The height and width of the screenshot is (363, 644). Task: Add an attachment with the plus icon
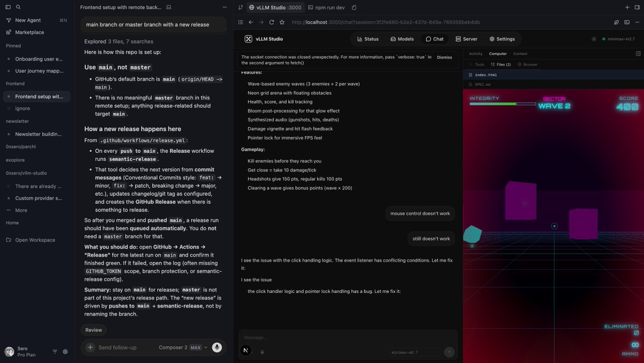[x=90, y=347]
